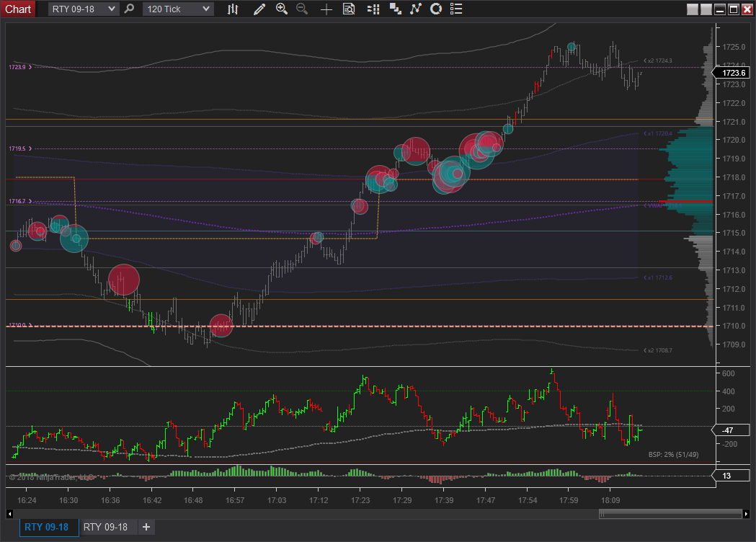
Task: Click the x1 1712.6 band label
Action: (659, 277)
